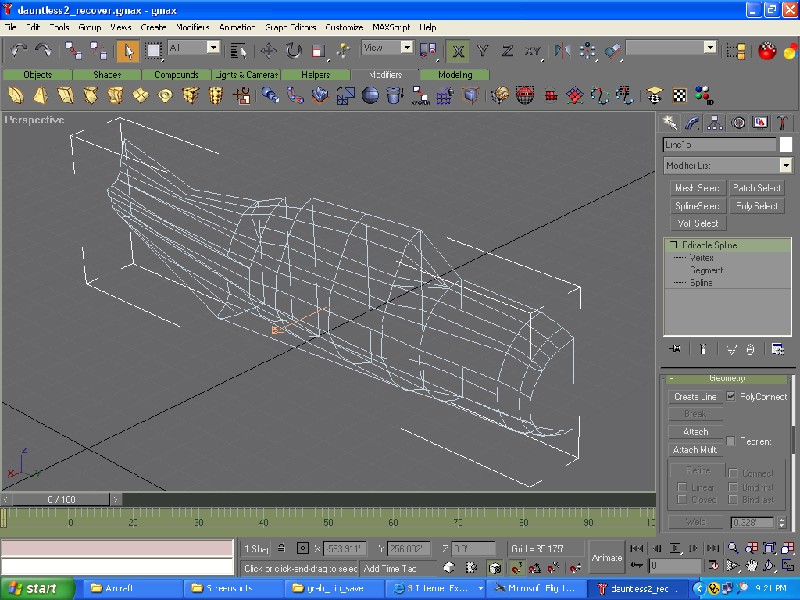The width and height of the screenshot is (800, 600).
Task: Open the Modifiers menu
Action: (192, 27)
